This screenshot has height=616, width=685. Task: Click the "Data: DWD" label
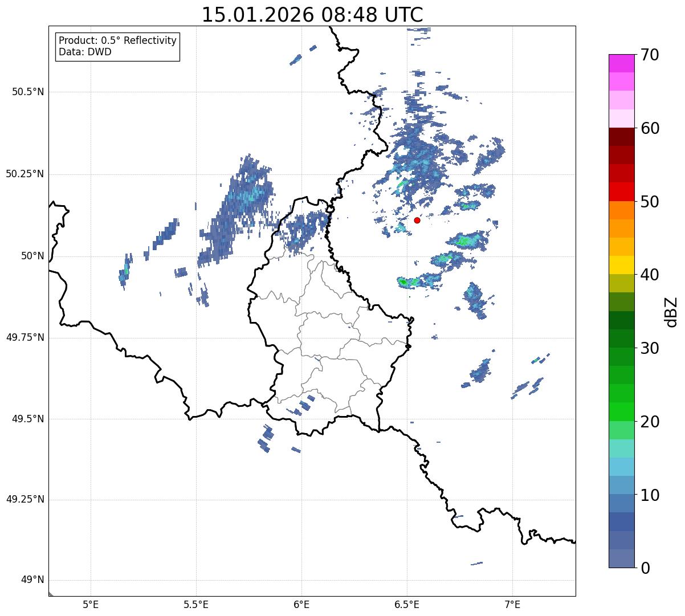click(85, 52)
